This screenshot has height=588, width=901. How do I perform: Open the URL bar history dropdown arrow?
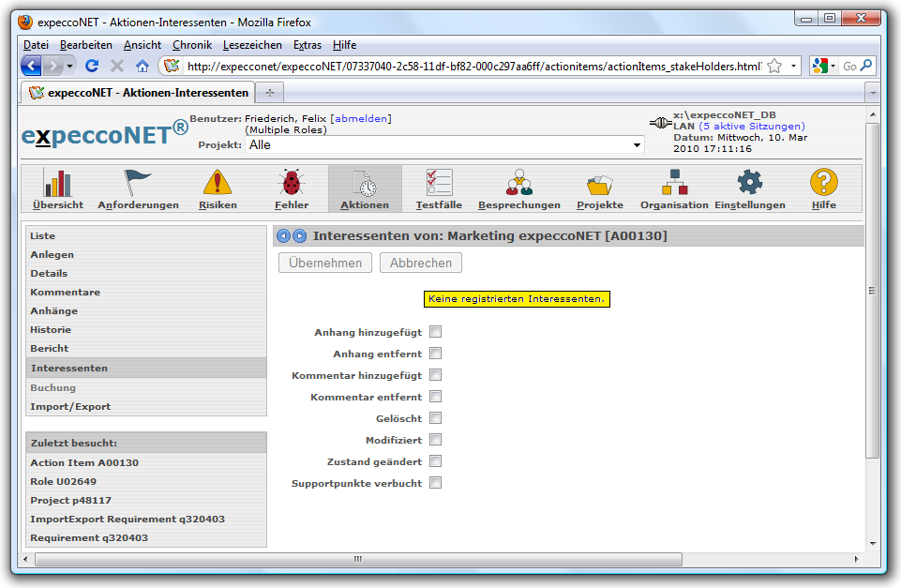(x=794, y=66)
